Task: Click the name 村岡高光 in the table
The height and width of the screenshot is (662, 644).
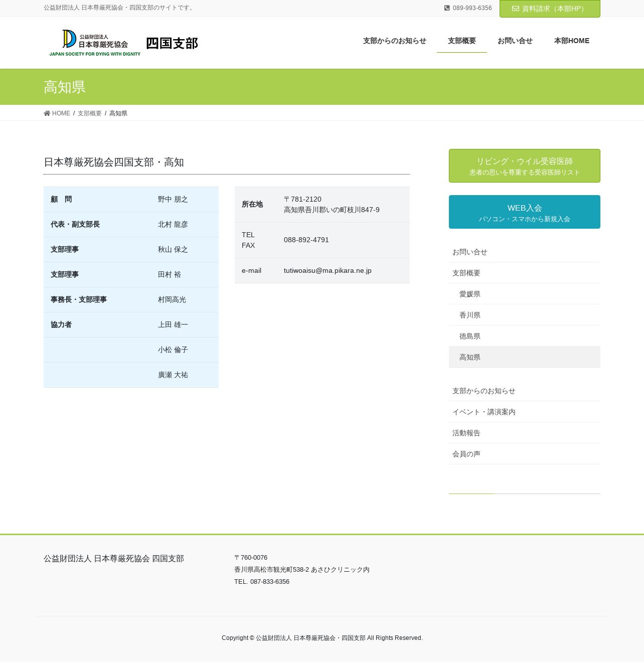Action: (x=172, y=299)
